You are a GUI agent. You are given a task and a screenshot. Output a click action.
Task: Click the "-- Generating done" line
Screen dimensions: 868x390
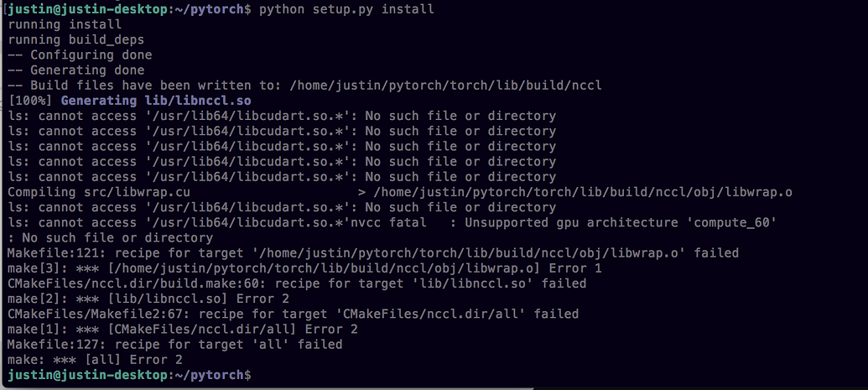coord(75,70)
